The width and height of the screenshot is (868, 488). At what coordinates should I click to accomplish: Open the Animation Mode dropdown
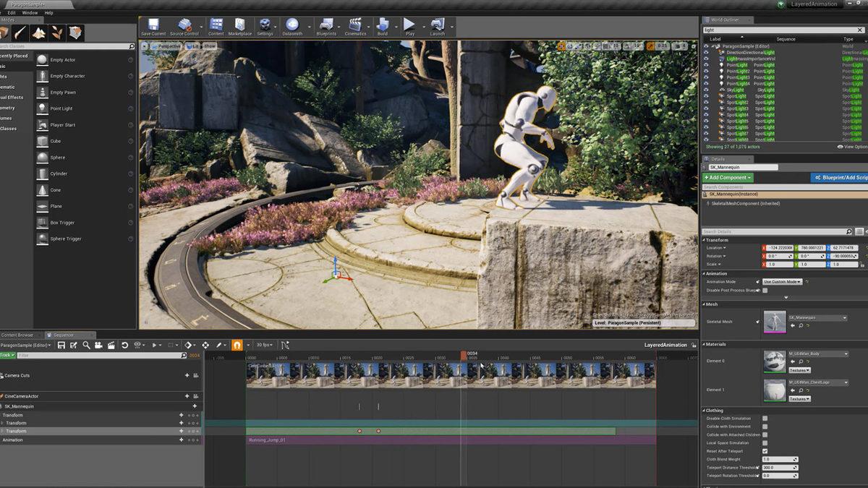coord(782,281)
